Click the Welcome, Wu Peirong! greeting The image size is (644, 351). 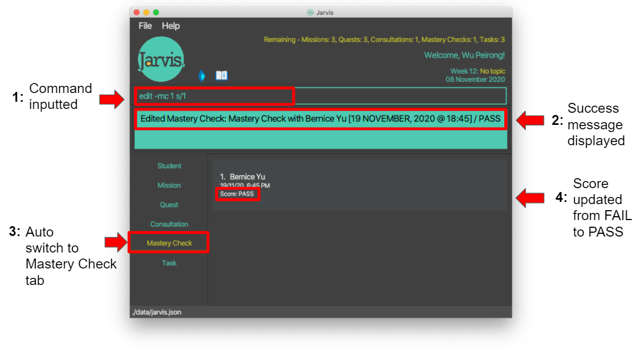point(465,55)
